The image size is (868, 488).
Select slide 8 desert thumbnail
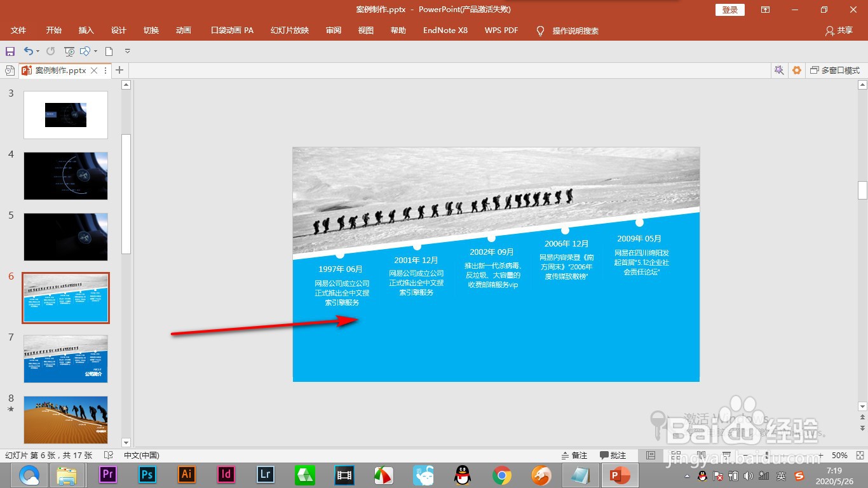click(x=65, y=420)
